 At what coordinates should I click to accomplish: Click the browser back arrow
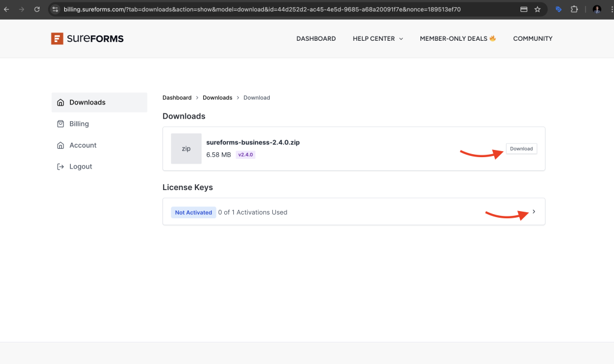coord(7,10)
